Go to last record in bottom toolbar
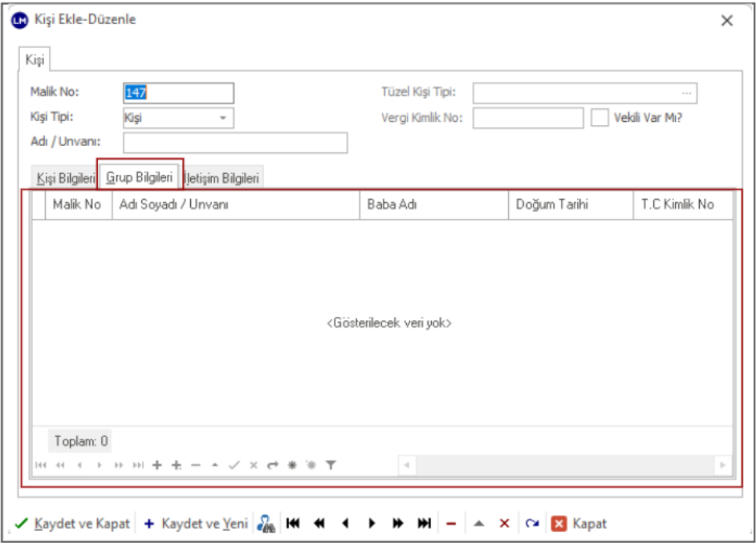Screen dimensions: 756x543 [x=424, y=524]
